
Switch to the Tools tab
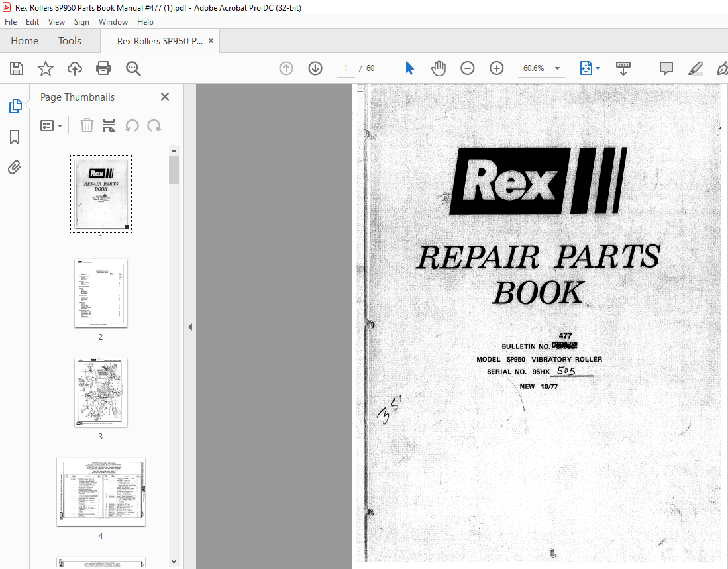point(70,41)
